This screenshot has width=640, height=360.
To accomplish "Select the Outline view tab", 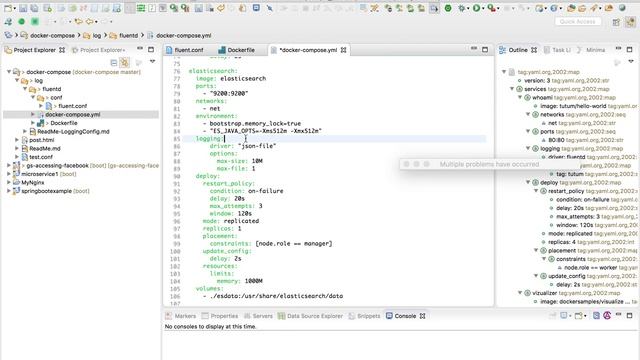I will click(518, 50).
